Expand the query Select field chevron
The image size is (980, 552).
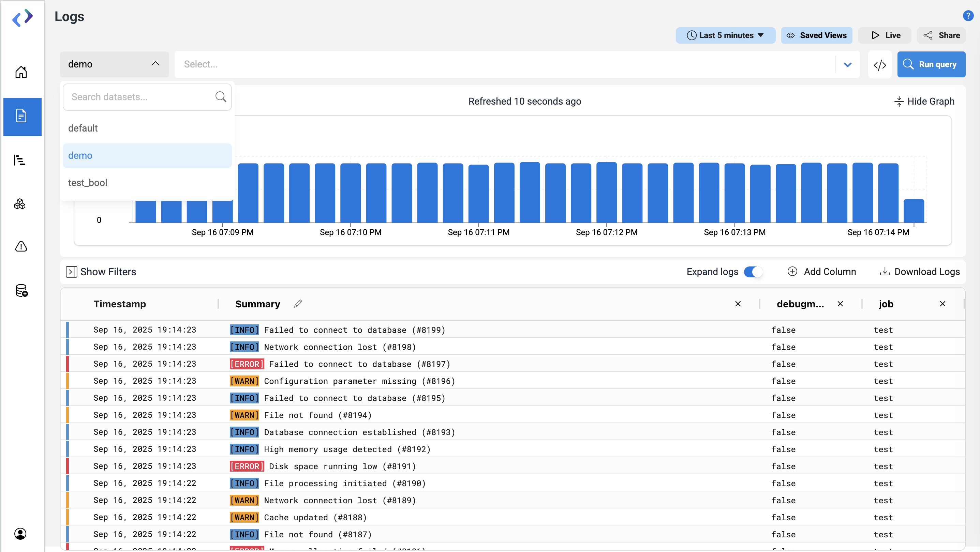pyautogui.click(x=847, y=65)
